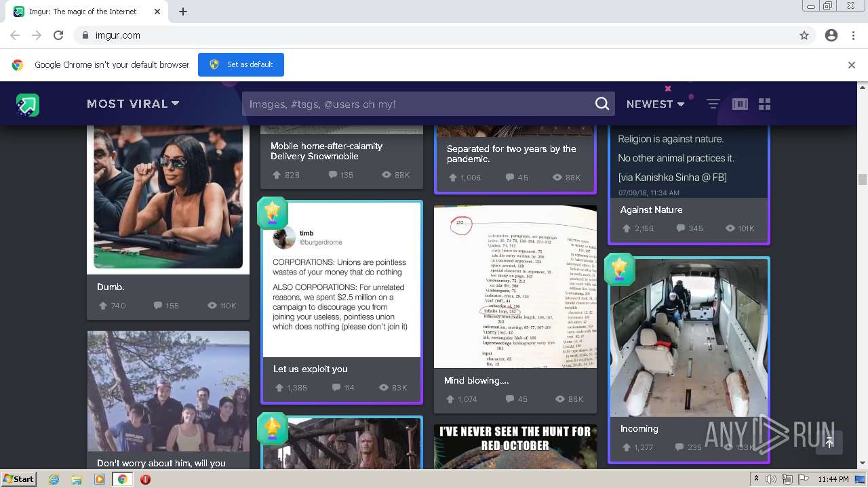Open the Let us exploit you tweet image
Screen dimensions: 868x488
point(342,279)
